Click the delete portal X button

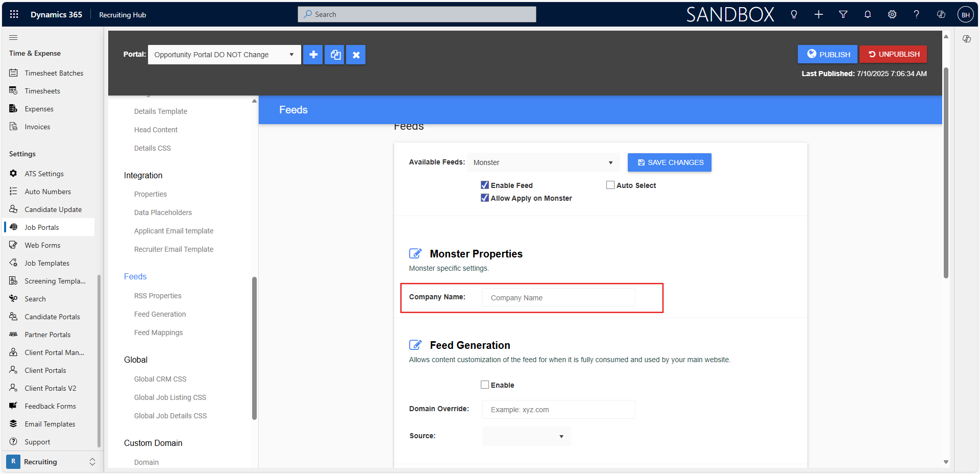click(356, 55)
